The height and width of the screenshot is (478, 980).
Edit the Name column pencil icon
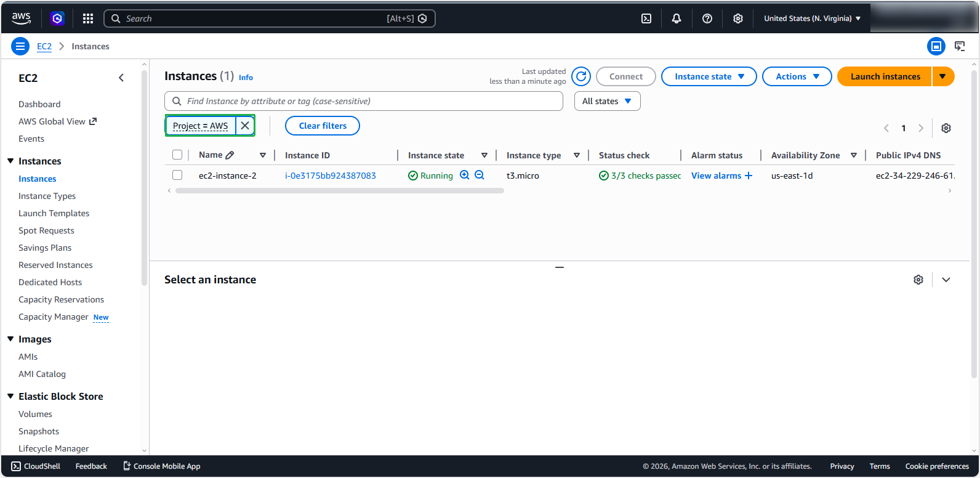click(230, 155)
